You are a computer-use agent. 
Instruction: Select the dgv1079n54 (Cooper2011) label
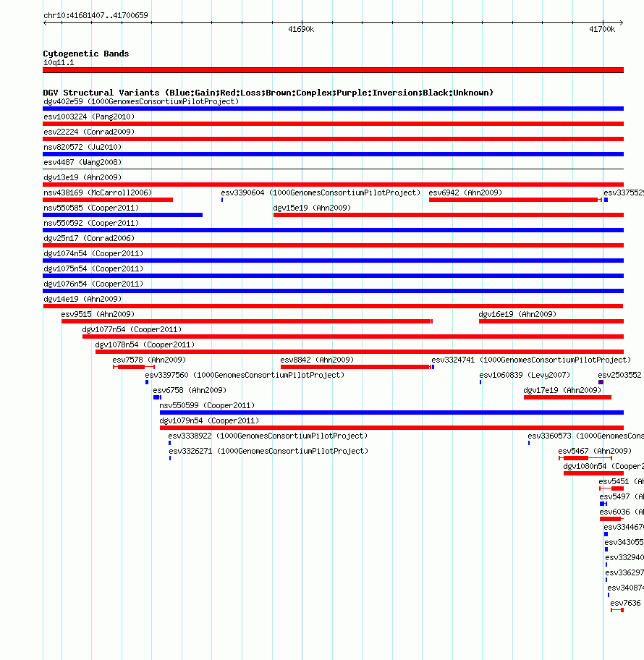(209, 420)
